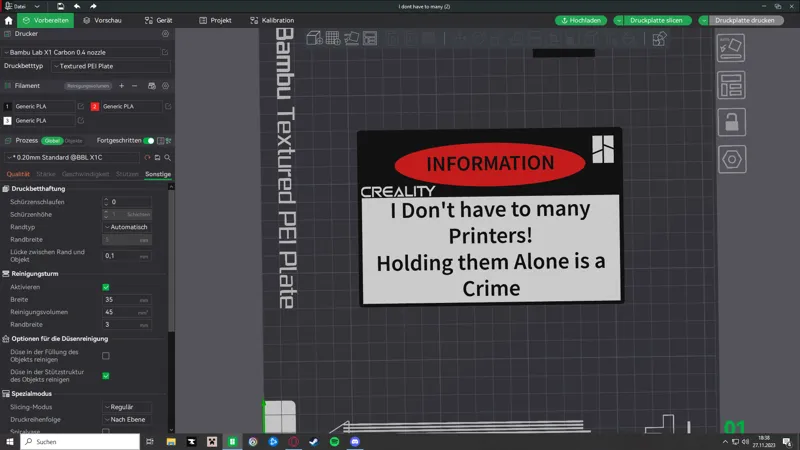Open the Stärke settings tab
The width and height of the screenshot is (800, 450).
coord(45,174)
